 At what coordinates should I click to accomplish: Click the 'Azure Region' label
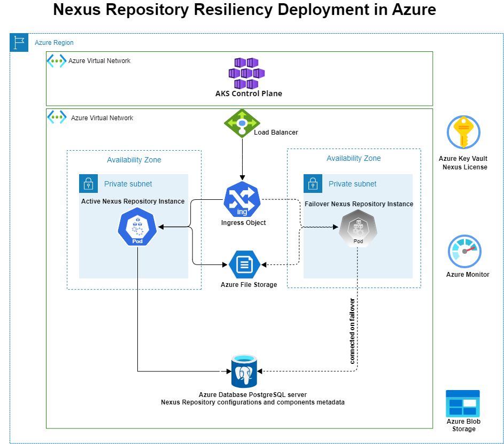click(x=54, y=42)
